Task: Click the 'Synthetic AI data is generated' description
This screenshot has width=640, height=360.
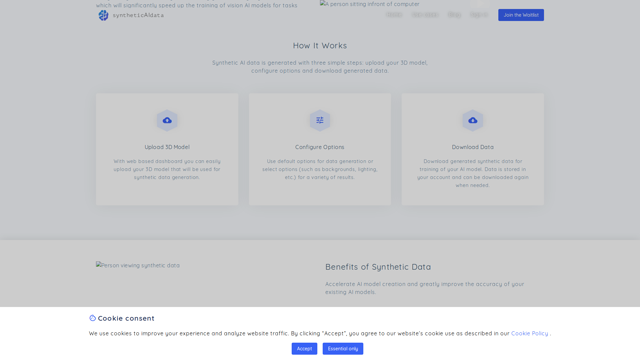Action: point(320,67)
